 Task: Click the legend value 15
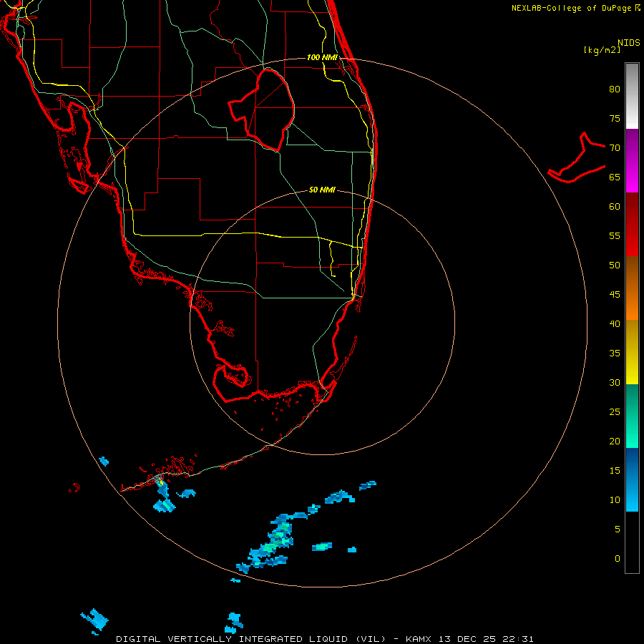615,471
